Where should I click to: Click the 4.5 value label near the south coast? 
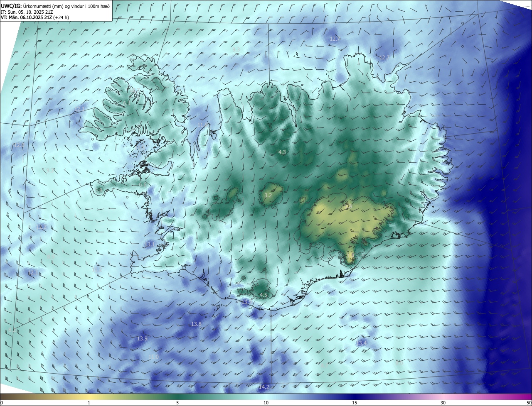pos(263,295)
